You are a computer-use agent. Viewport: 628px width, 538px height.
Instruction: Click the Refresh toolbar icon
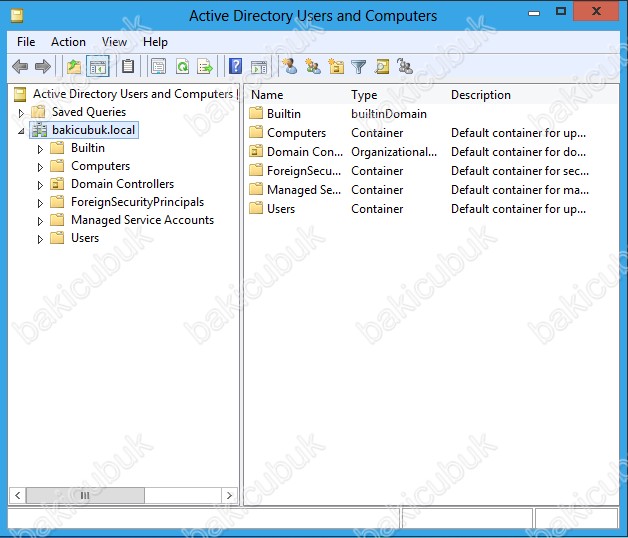pyautogui.click(x=182, y=66)
